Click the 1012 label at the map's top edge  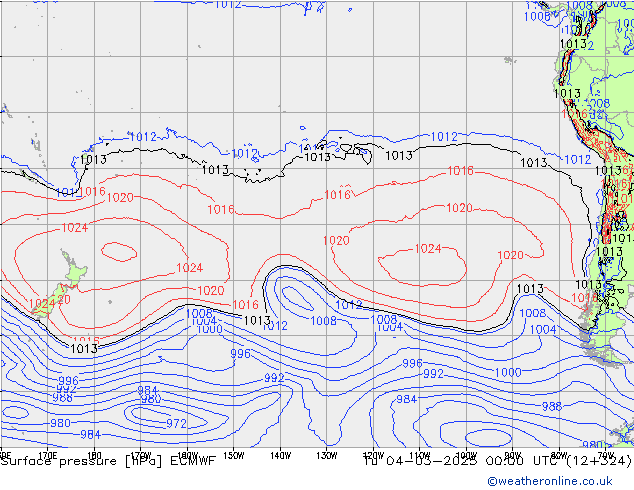point(228,5)
